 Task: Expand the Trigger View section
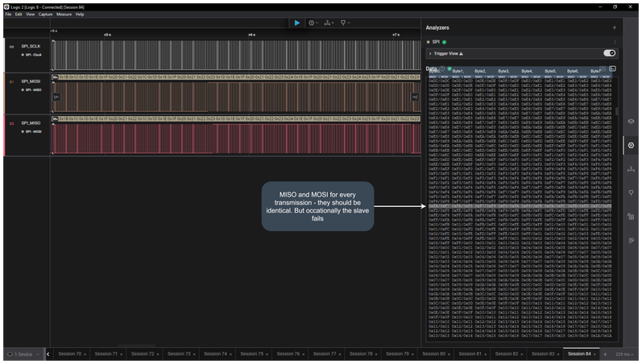(x=430, y=54)
